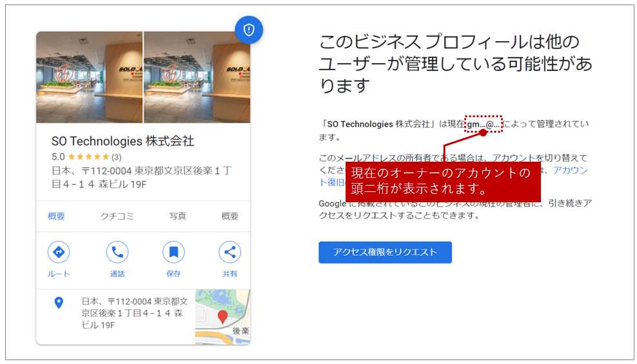Save the business with the 保存 bookmark icon
This screenshot has width=637, height=364.
pos(173,252)
